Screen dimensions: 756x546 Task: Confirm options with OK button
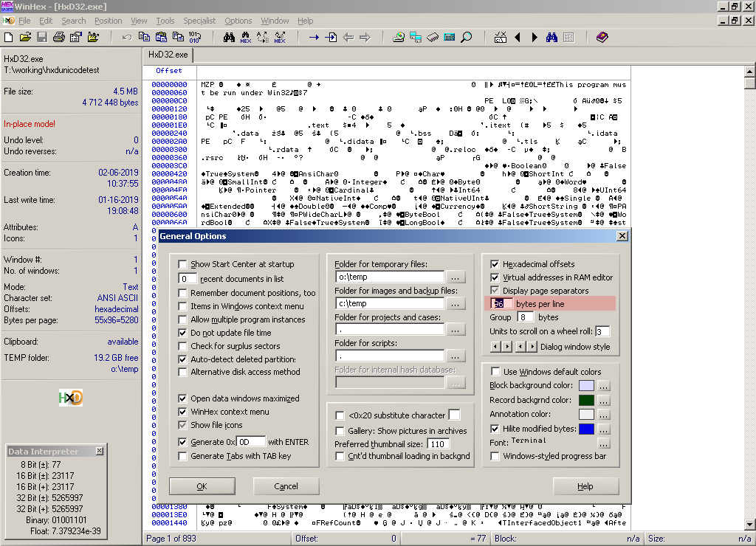(x=202, y=486)
